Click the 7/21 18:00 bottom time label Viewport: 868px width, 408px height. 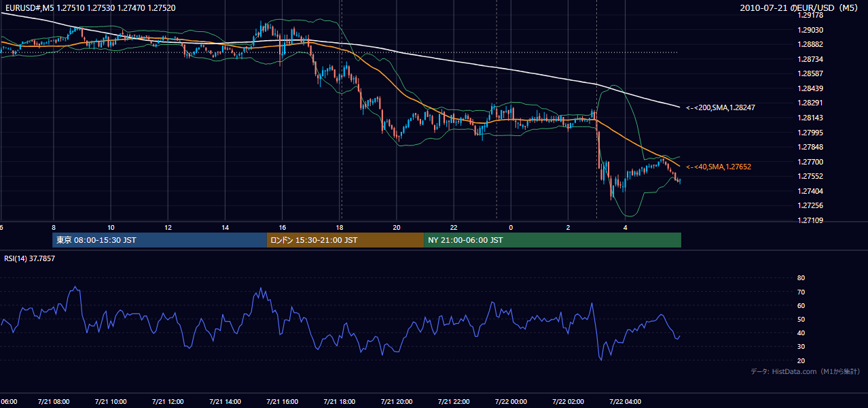pyautogui.click(x=340, y=401)
